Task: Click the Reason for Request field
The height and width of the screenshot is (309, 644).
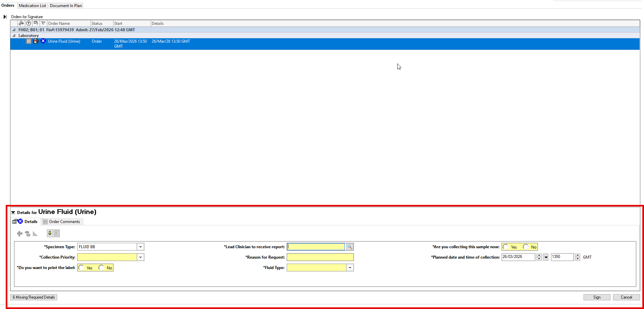Action: pyautogui.click(x=320, y=257)
